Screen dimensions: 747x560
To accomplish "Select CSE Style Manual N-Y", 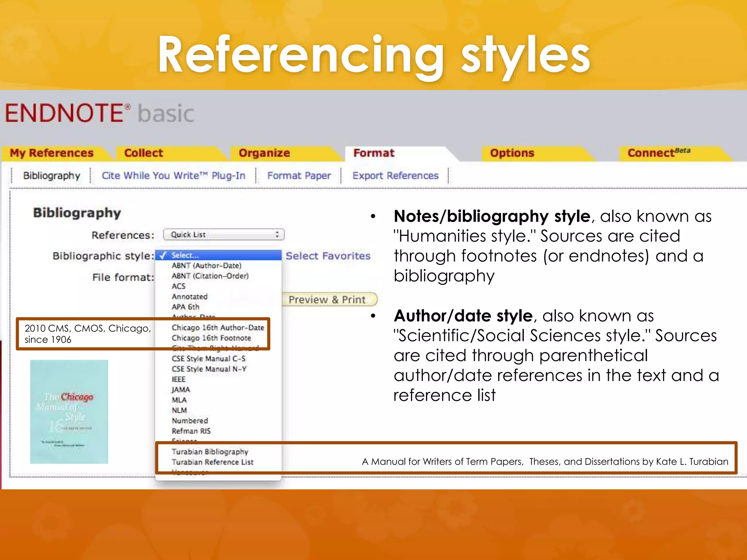I will pos(209,369).
